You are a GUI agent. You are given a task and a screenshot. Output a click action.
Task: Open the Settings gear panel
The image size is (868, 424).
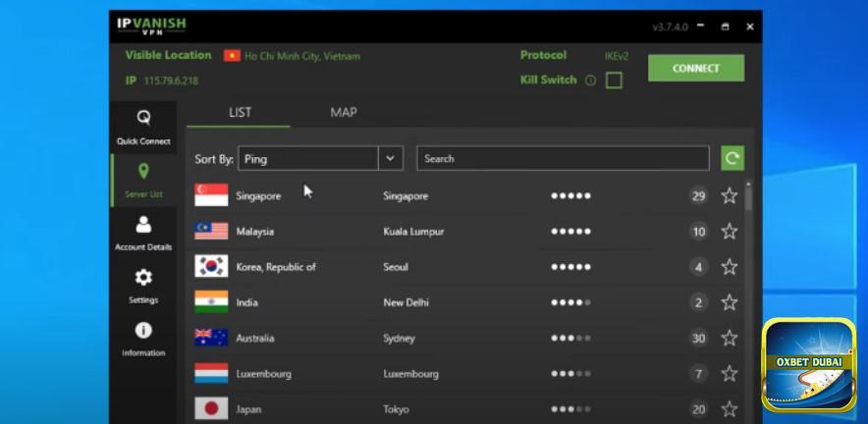[143, 285]
